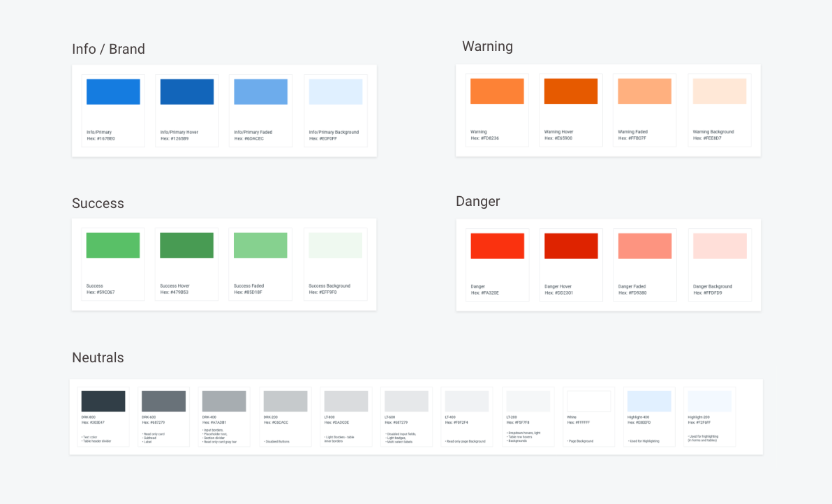
Task: Choose the Highlight-400 blue swatch
Action: coord(649,401)
